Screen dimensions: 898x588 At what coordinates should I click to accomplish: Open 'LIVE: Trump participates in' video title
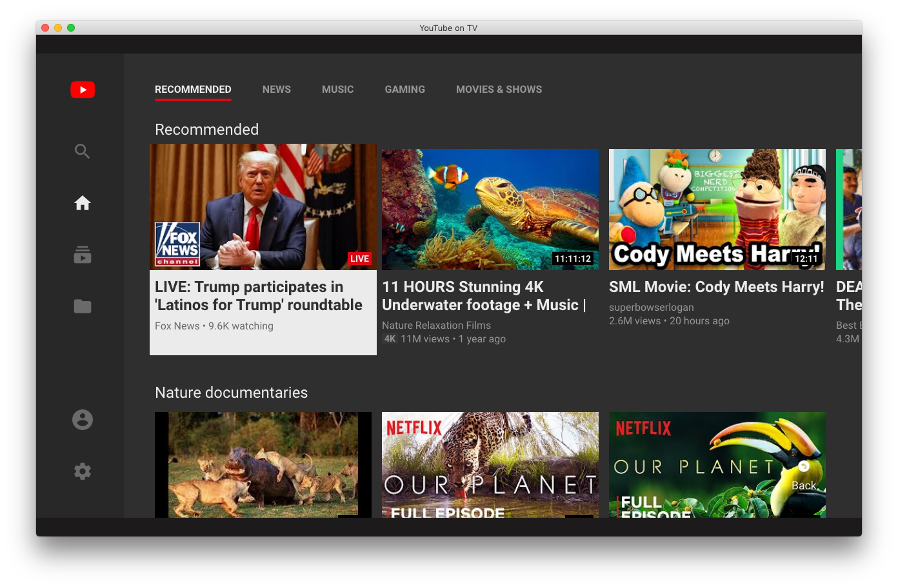click(x=259, y=296)
